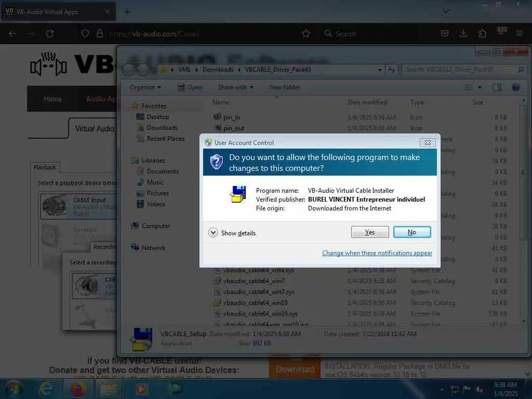
Task: Click No in User Account Control dialog
Action: point(412,232)
